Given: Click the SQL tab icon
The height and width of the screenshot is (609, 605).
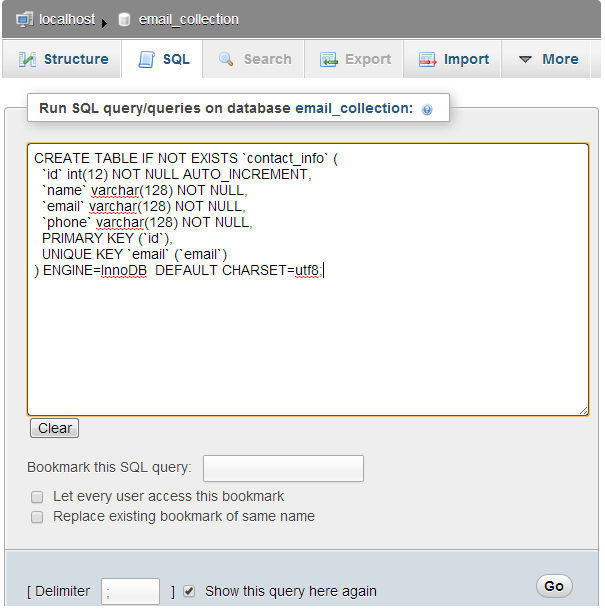Looking at the screenshot, I should coord(147,60).
